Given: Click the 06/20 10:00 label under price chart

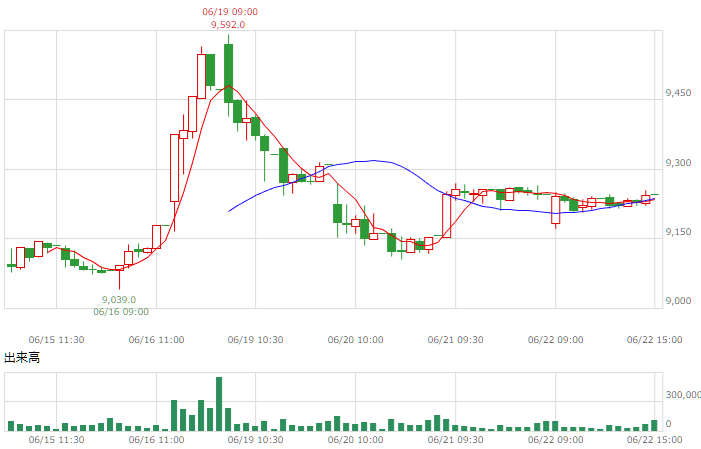Looking at the screenshot, I should point(355,340).
